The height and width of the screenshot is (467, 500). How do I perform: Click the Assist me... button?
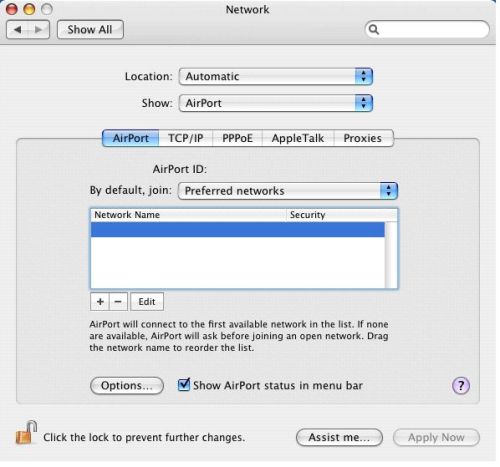click(x=339, y=437)
